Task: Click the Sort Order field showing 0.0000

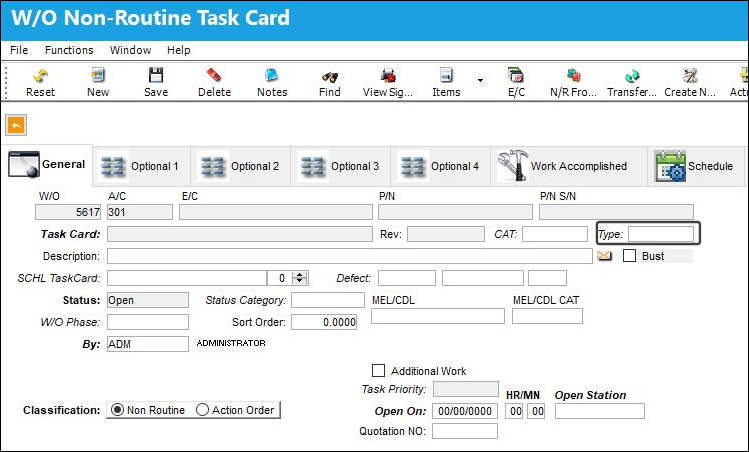Action: coord(324,322)
